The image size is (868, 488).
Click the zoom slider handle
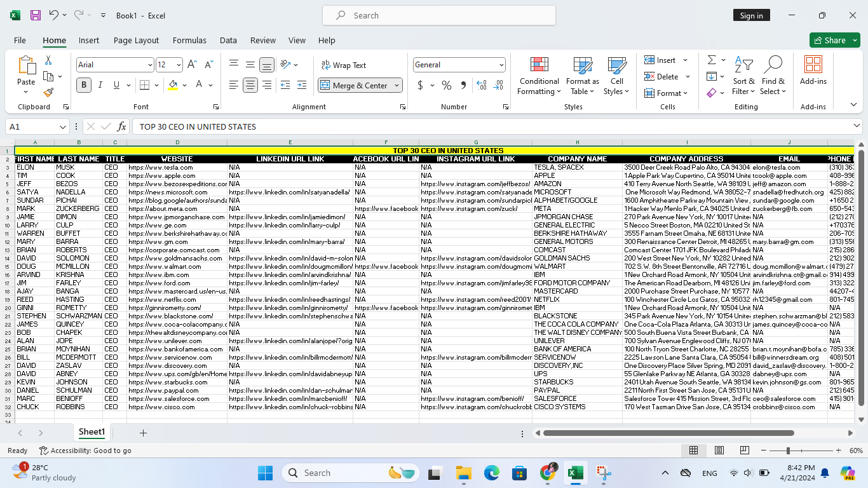point(788,451)
